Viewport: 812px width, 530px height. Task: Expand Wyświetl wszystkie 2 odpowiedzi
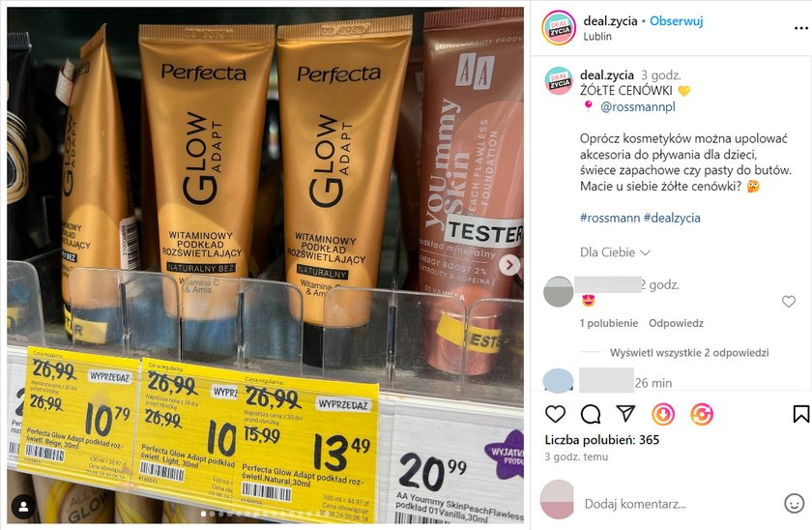[x=688, y=353]
